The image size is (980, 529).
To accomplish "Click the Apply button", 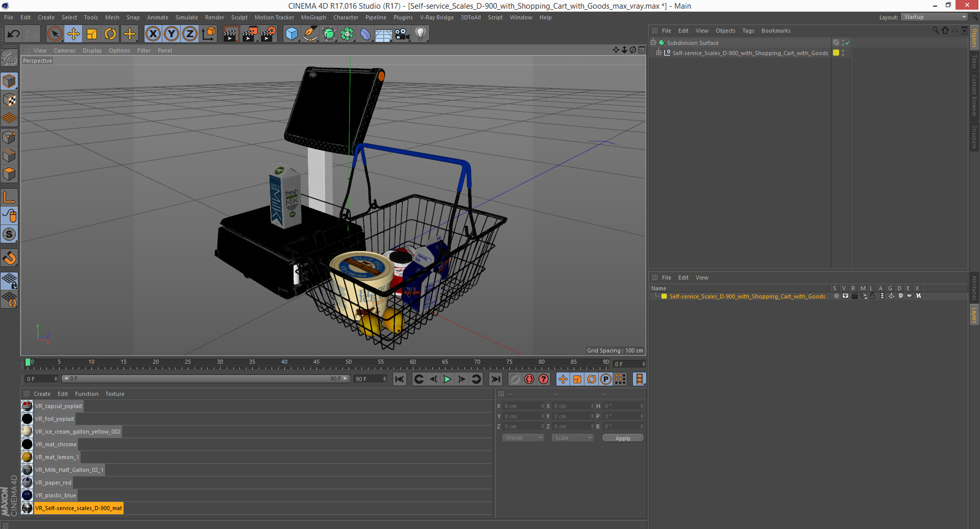I will tap(623, 438).
